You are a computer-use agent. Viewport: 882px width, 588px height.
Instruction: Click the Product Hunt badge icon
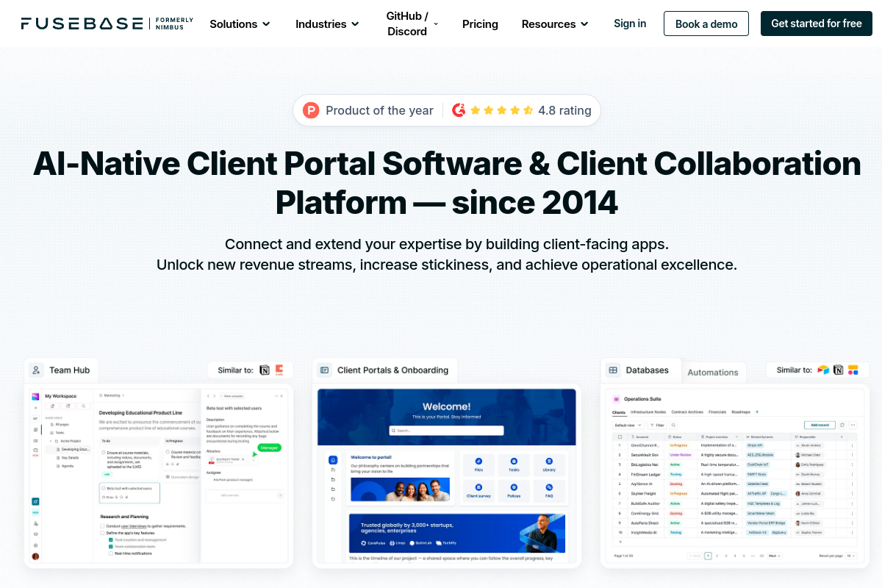[x=311, y=110]
